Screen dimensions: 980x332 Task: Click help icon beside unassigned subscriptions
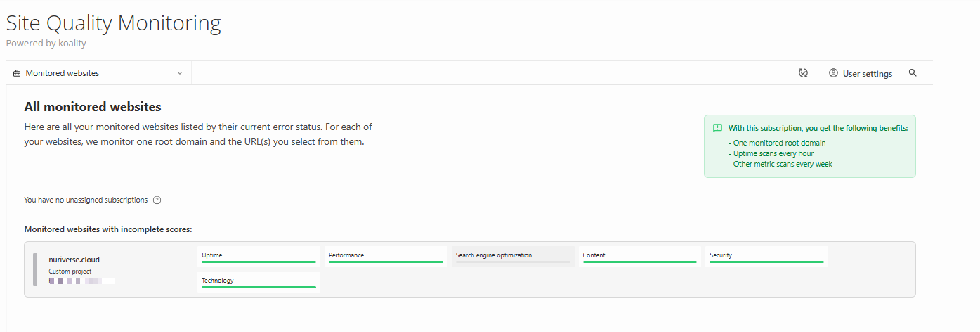coord(157,200)
